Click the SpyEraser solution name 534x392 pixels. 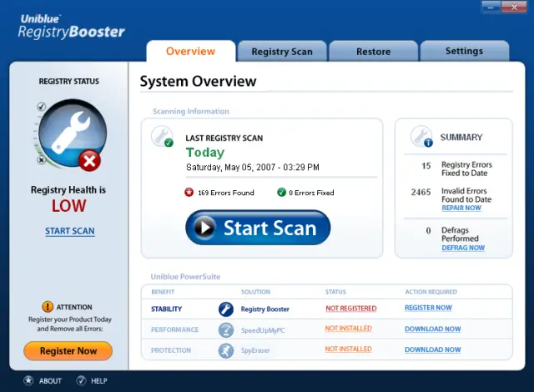(x=255, y=350)
